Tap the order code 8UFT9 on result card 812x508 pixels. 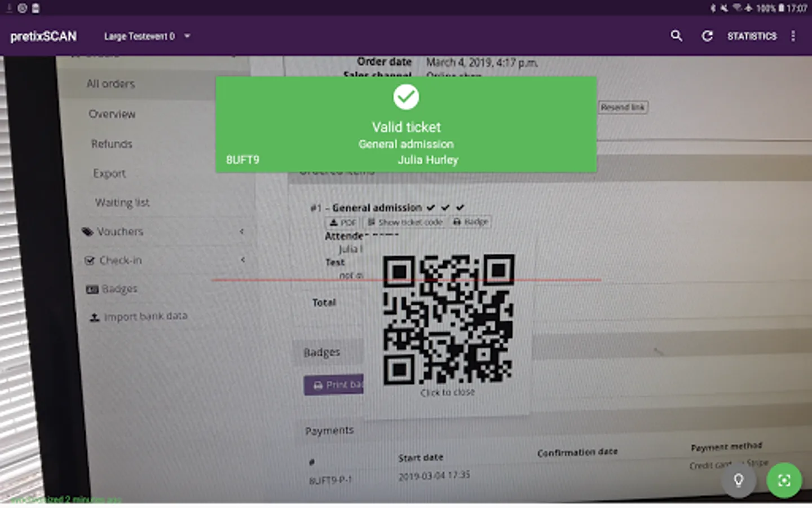pos(243,160)
